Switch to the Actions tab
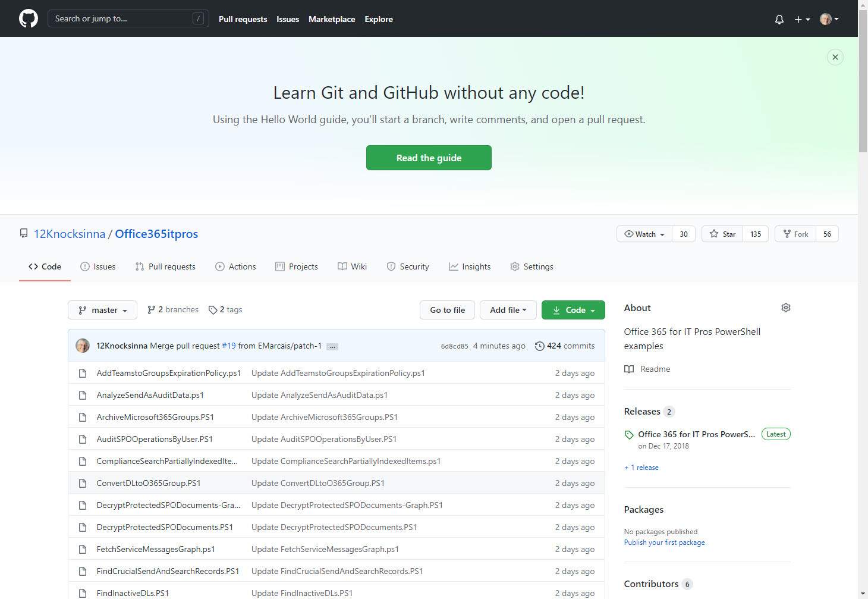Screen dimensions: 868x599 (235, 266)
